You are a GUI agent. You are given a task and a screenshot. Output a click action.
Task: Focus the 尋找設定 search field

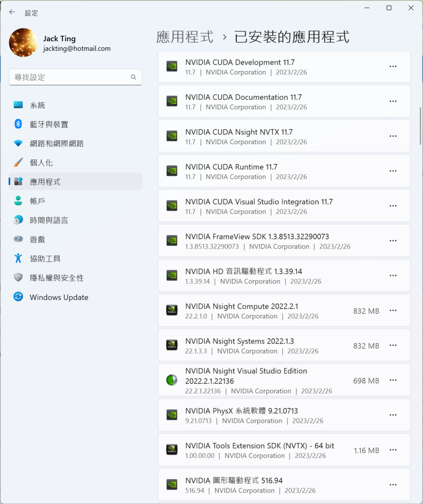click(x=75, y=77)
